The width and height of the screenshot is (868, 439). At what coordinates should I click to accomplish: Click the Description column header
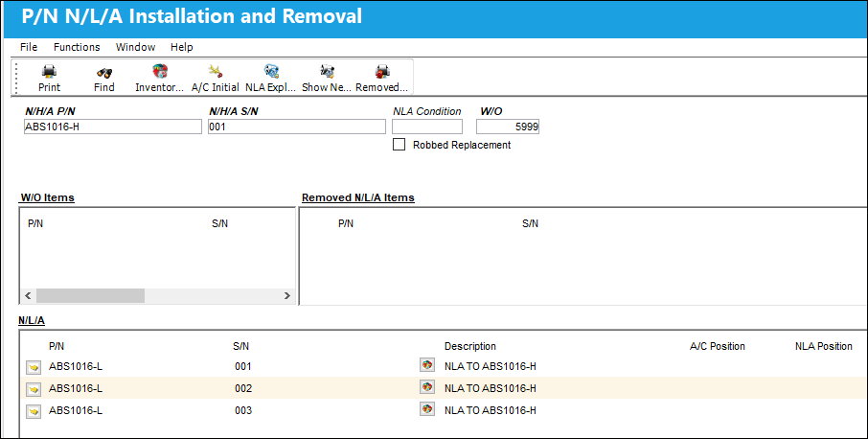(470, 347)
